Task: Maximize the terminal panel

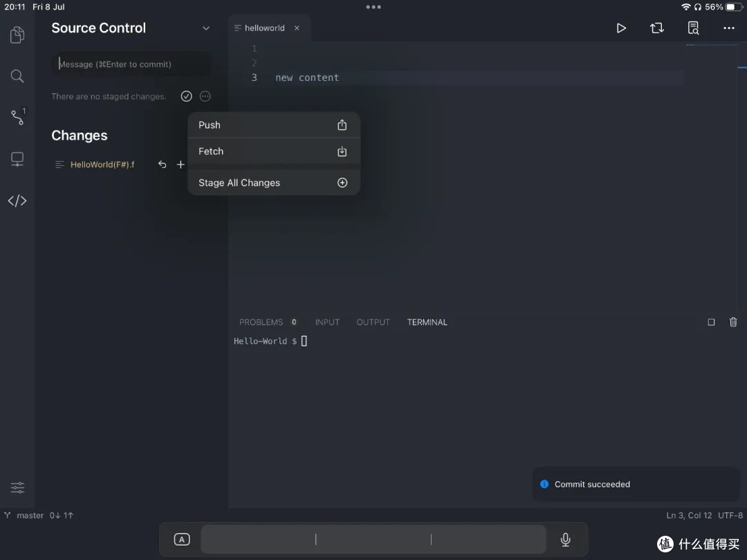Action: click(x=711, y=322)
